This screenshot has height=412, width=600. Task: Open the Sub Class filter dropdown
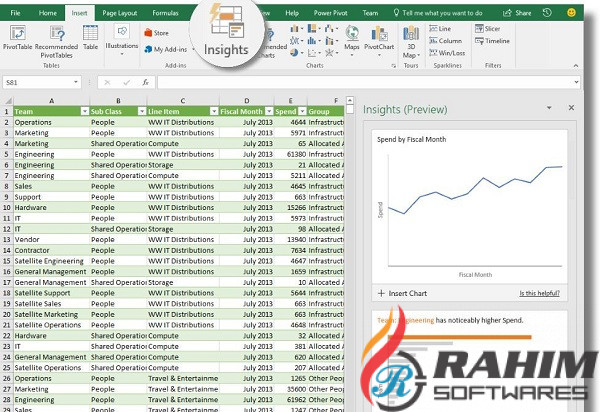142,111
